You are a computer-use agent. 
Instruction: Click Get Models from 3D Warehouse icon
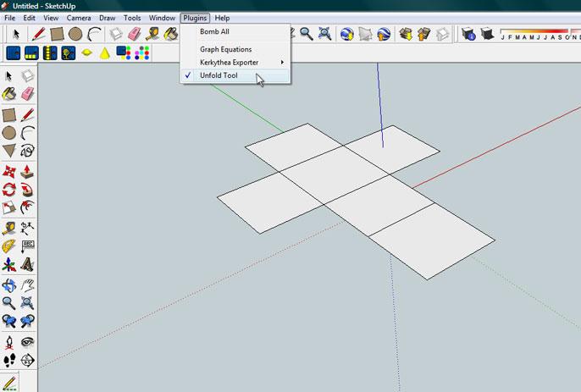click(406, 34)
